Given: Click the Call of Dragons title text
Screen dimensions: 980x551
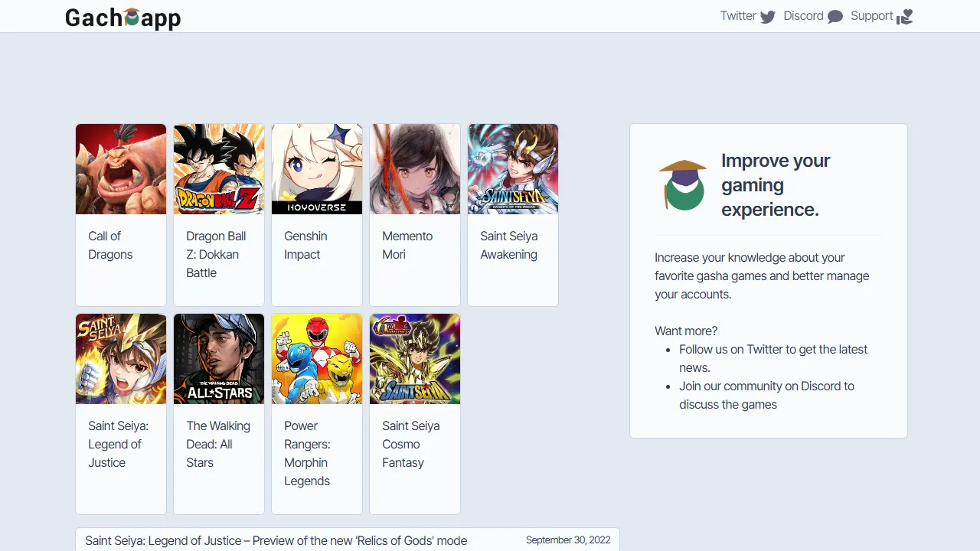Looking at the screenshot, I should 110,245.
